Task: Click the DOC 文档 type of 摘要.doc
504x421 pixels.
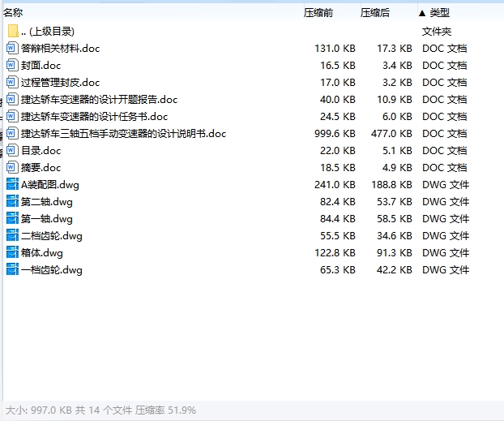Action: click(444, 168)
